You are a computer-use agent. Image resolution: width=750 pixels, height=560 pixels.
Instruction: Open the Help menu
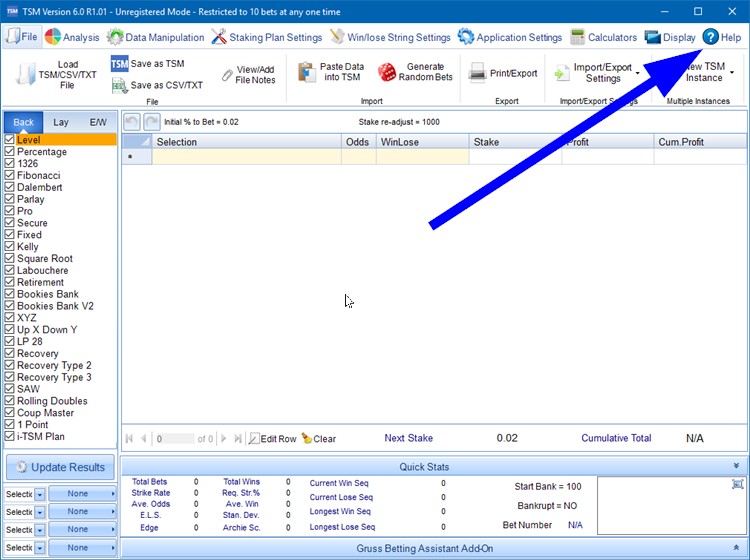pos(722,37)
